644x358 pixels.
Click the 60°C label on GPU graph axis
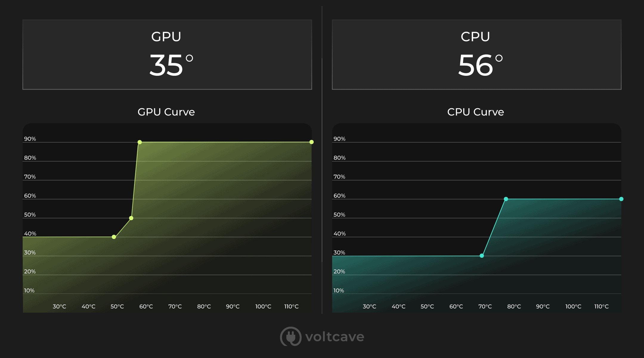[146, 306]
